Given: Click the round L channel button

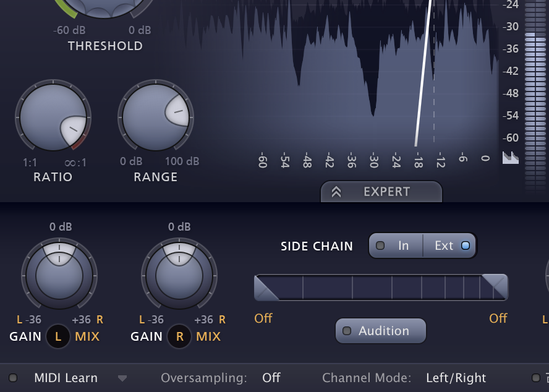Looking at the screenshot, I should (58, 337).
